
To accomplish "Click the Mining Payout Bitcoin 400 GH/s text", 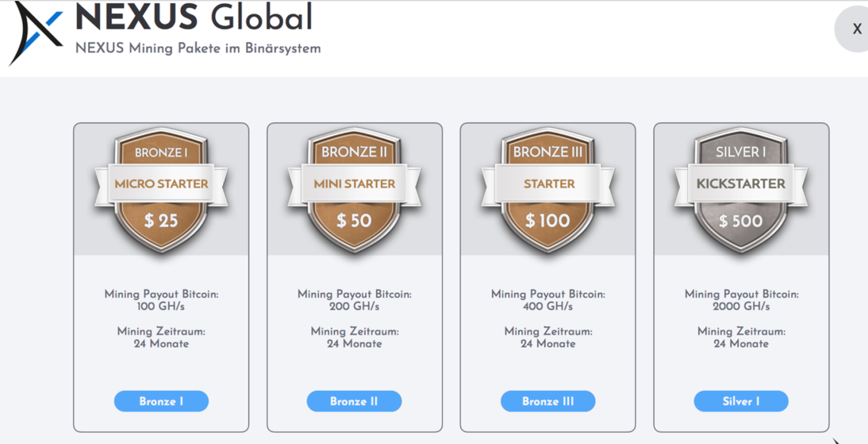I will 548,300.
